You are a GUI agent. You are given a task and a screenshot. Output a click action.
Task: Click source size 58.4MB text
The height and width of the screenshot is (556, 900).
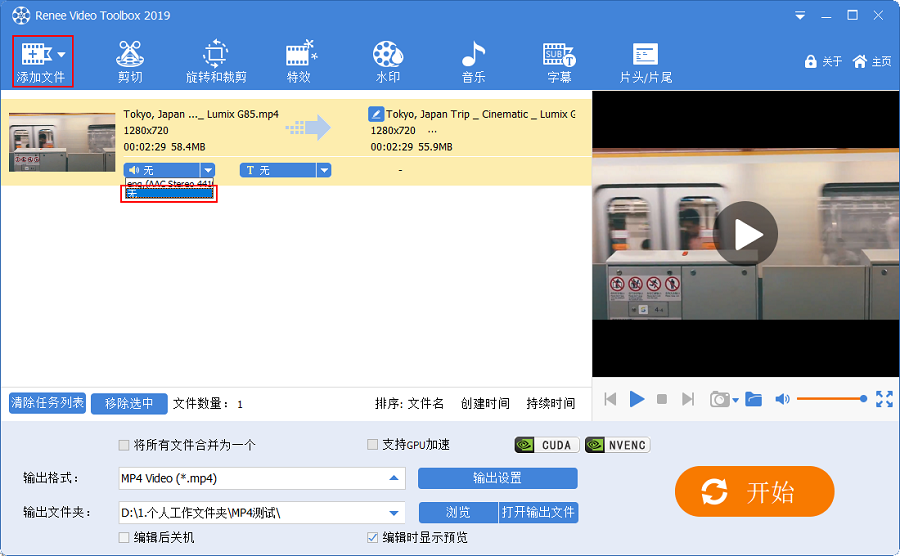188,147
